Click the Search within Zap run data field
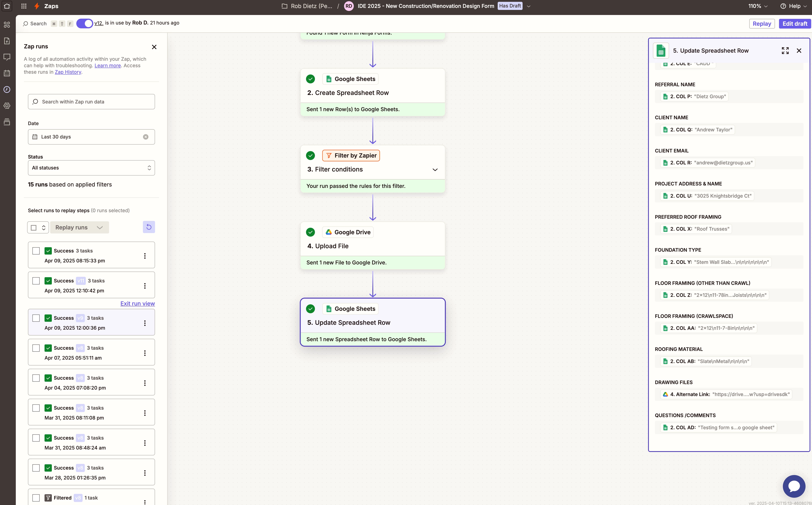The height and width of the screenshot is (505, 812). [x=91, y=101]
